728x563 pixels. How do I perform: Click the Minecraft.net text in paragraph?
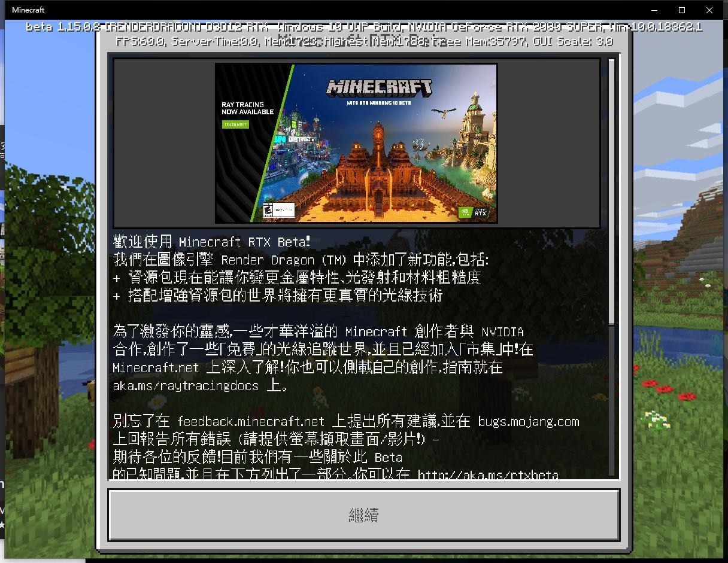point(156,367)
